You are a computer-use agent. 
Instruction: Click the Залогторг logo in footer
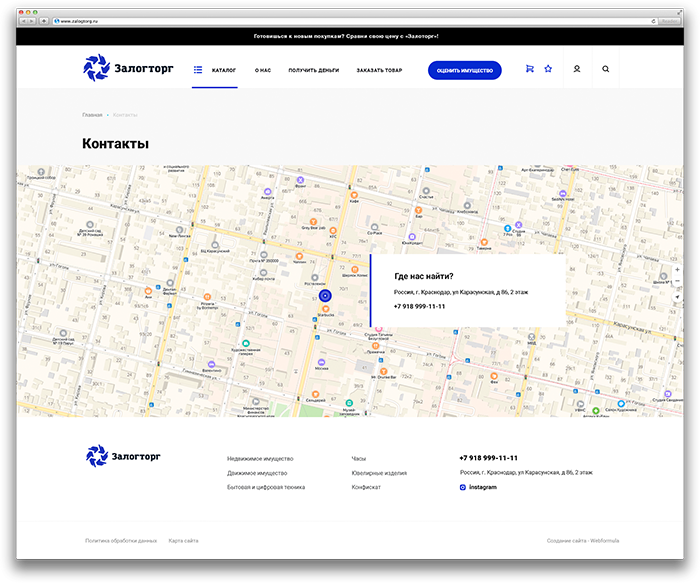(x=123, y=456)
